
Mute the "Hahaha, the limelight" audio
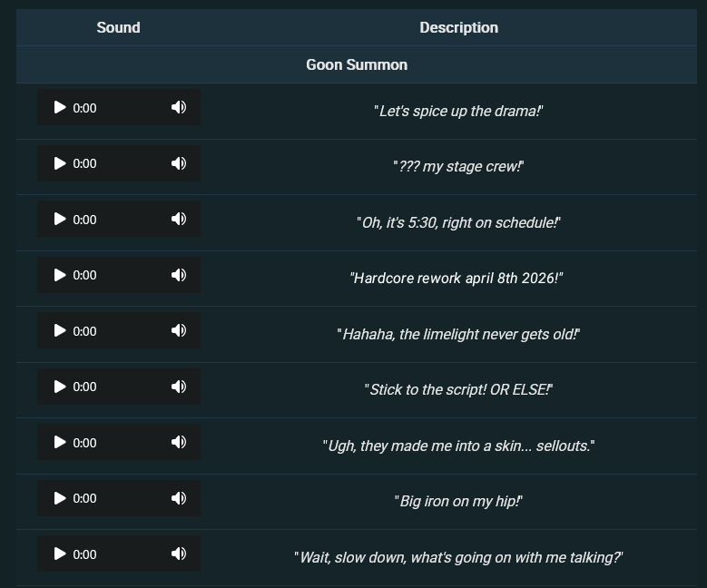point(179,330)
